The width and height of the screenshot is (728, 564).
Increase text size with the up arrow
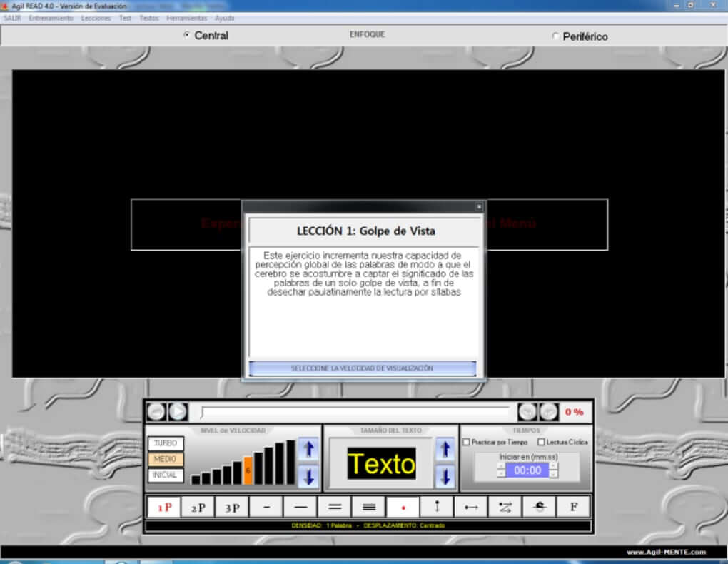pos(445,449)
